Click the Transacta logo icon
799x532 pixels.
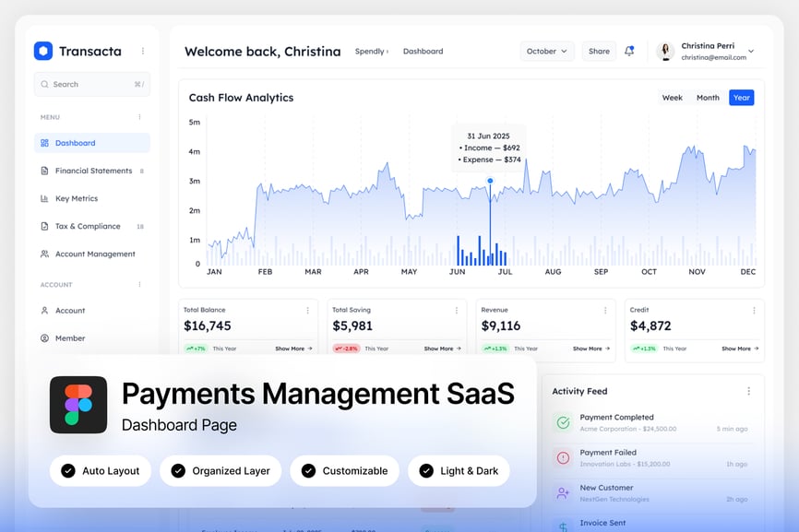tap(43, 52)
